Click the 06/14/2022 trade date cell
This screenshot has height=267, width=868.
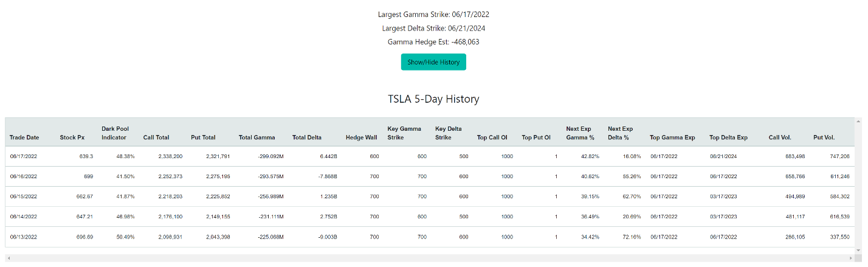[24, 217]
